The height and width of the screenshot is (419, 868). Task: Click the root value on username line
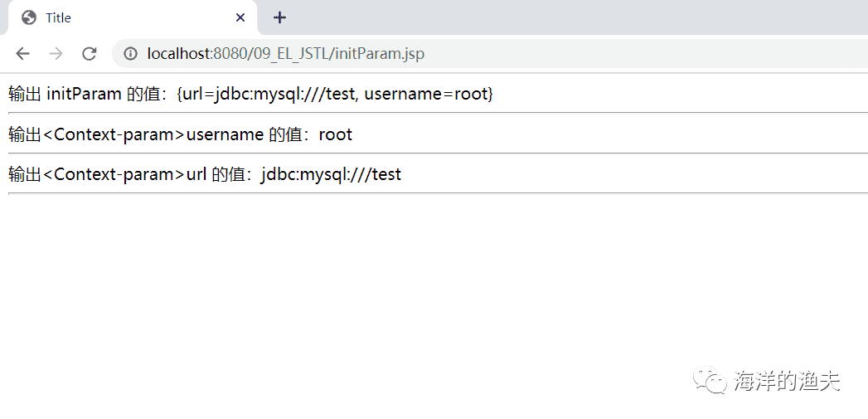click(336, 134)
